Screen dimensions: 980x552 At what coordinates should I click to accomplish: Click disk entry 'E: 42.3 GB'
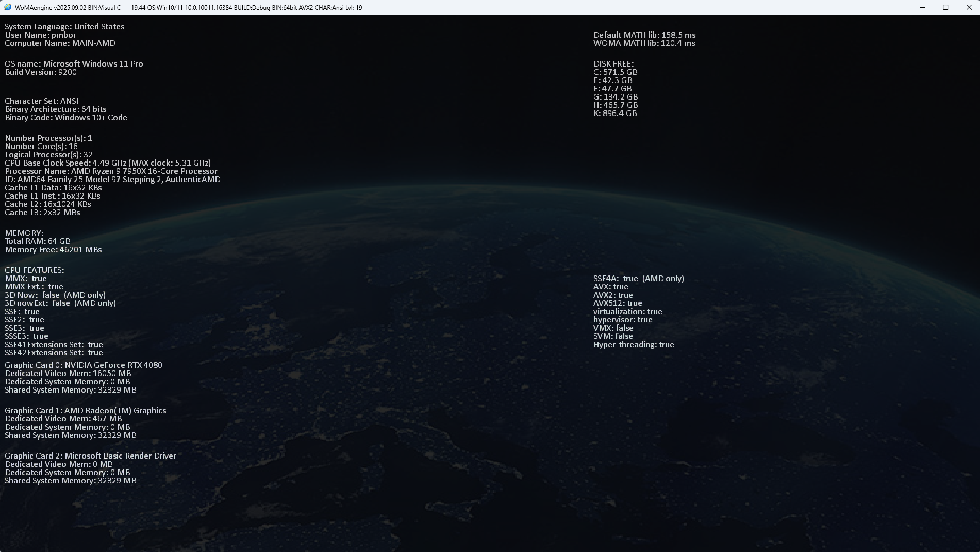point(613,80)
